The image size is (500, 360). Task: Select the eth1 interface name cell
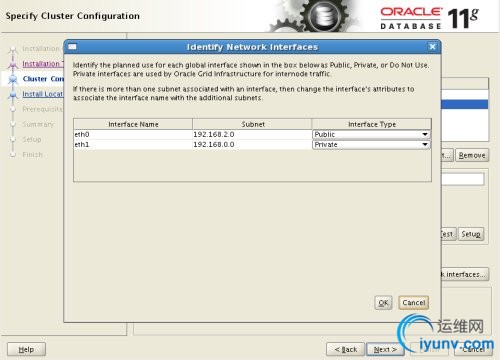133,145
